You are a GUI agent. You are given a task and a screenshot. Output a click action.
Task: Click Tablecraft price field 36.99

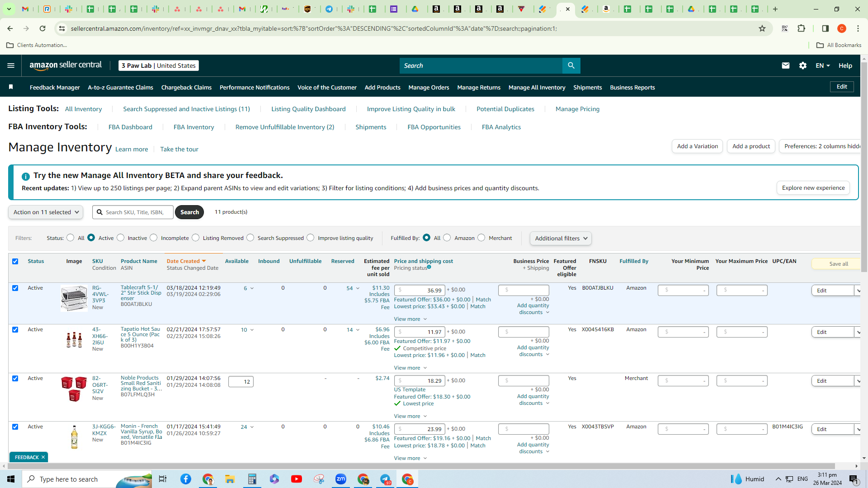click(420, 290)
